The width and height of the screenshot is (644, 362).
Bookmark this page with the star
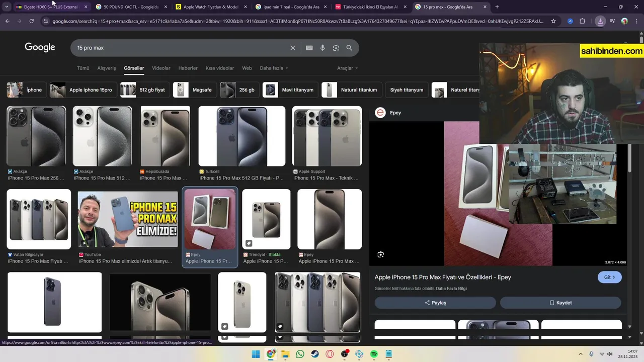point(553,21)
